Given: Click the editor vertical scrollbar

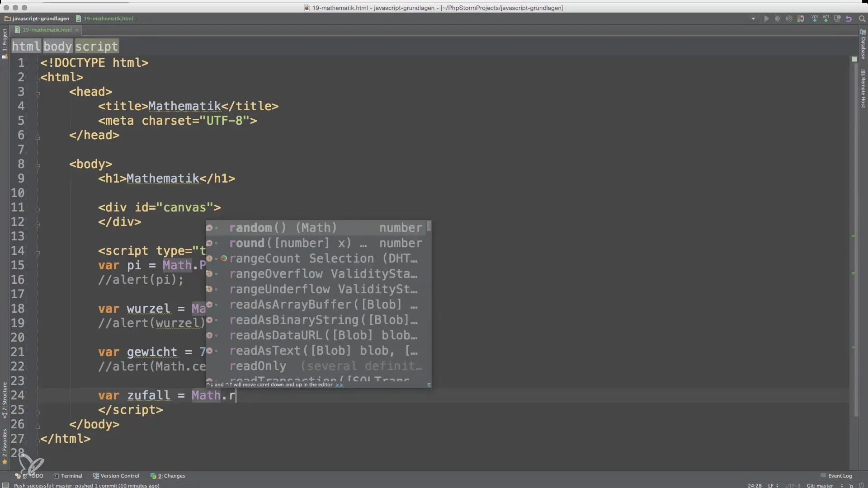Looking at the screenshot, I should 856,239.
